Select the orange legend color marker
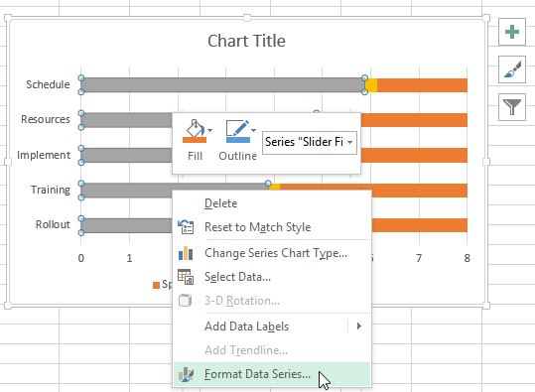Screen dimensions: 535x392 [x=156, y=285]
